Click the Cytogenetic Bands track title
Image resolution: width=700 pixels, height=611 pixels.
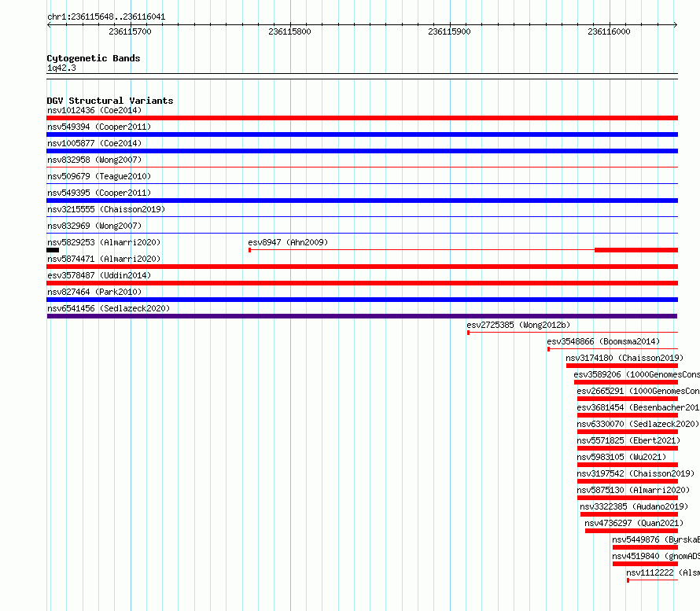(x=94, y=58)
